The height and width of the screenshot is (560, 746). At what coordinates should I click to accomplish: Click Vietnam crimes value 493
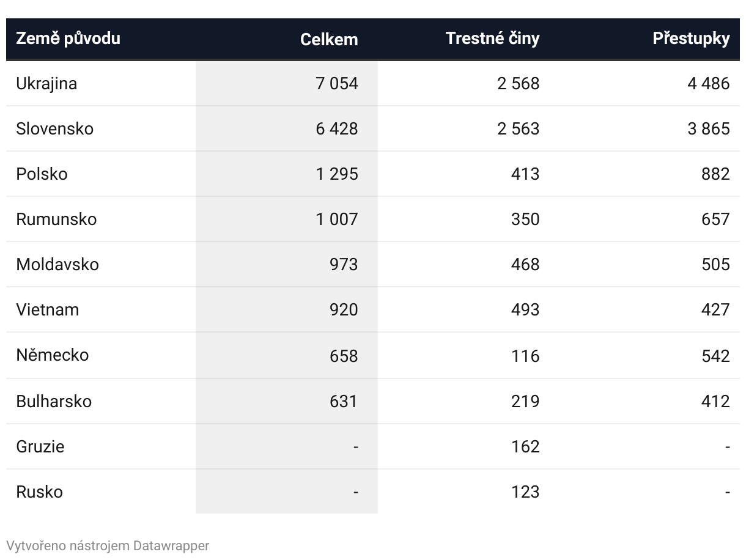525,309
